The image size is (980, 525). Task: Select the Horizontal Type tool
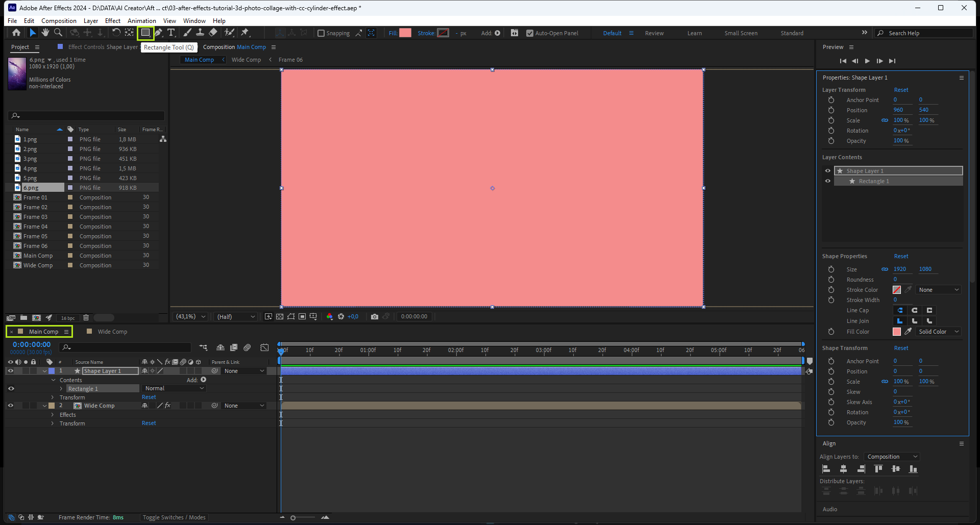point(171,33)
